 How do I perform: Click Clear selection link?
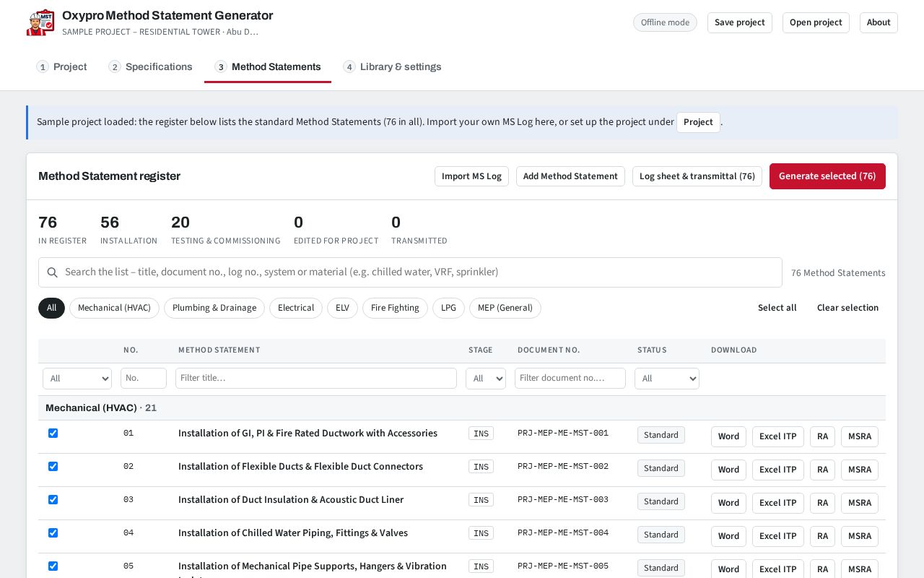tap(847, 308)
